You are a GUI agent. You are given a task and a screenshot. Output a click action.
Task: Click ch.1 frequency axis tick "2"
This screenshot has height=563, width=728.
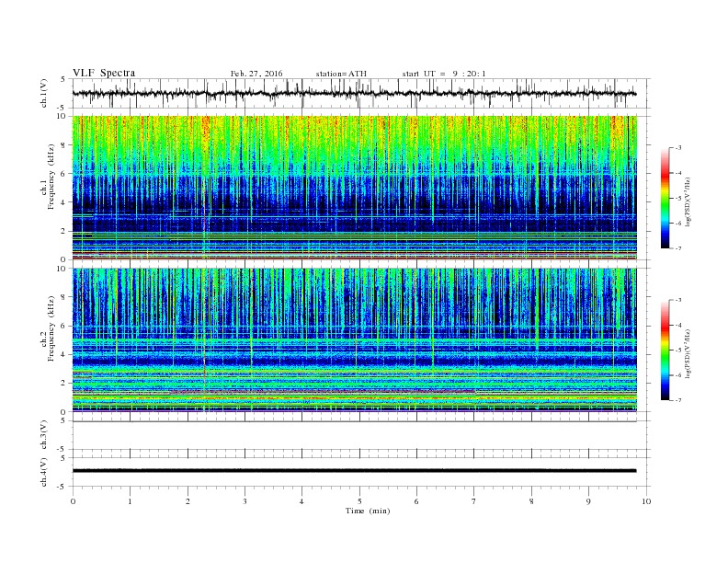pos(63,231)
